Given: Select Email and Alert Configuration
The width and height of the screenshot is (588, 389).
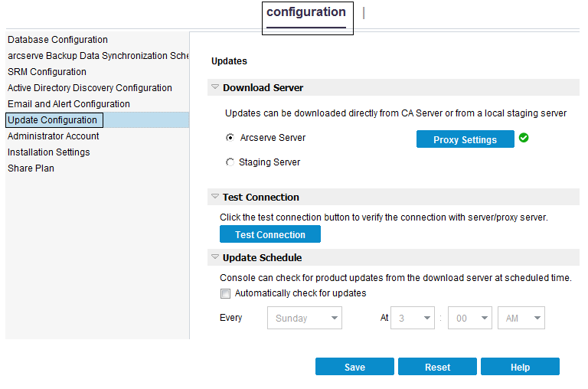Looking at the screenshot, I should [69, 104].
